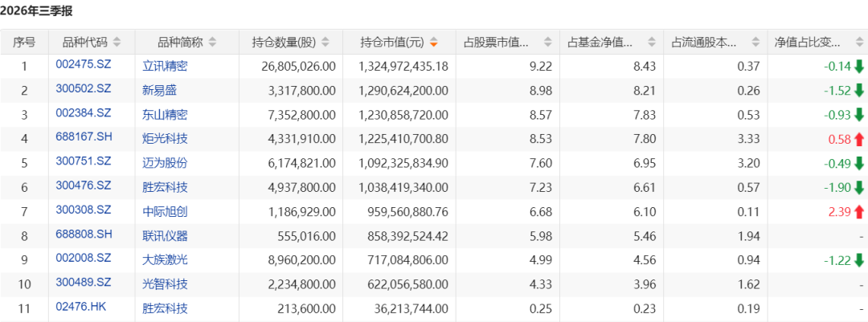Open stock code 688167.SH link
The image size is (868, 322).
coord(84,137)
